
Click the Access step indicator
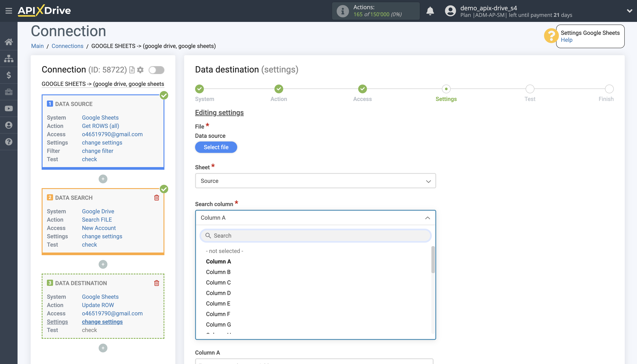(x=362, y=89)
